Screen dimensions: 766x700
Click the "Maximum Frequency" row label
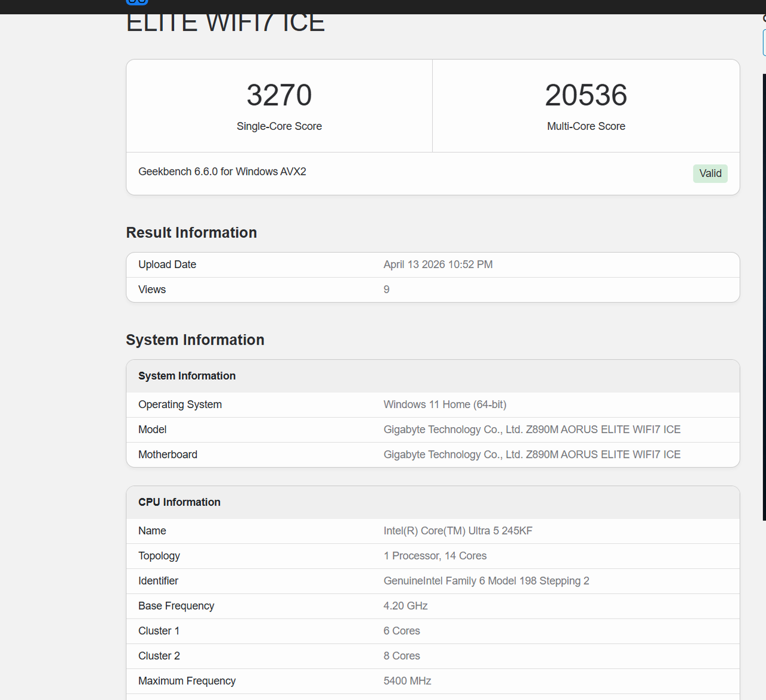coord(187,681)
